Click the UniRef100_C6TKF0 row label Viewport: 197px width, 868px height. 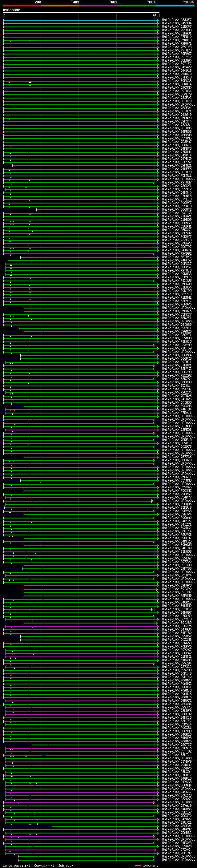click(177, 101)
